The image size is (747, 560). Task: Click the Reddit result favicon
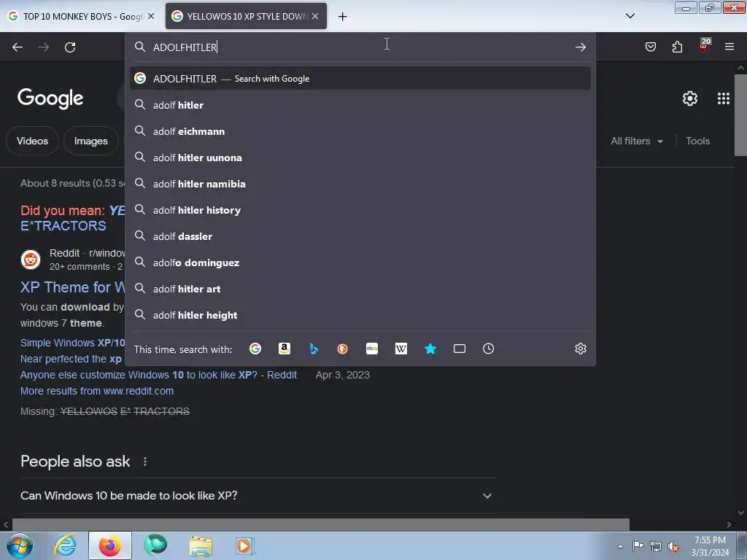[x=31, y=260]
